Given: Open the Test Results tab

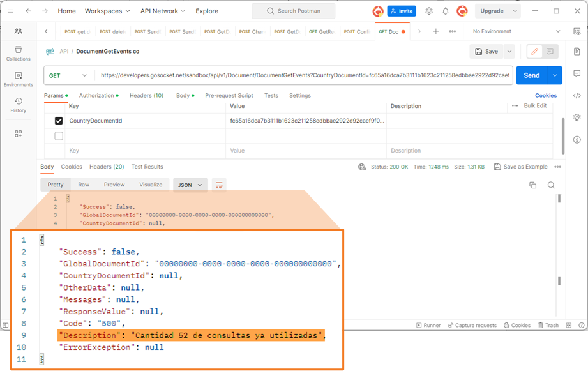Looking at the screenshot, I should pyautogui.click(x=147, y=167).
